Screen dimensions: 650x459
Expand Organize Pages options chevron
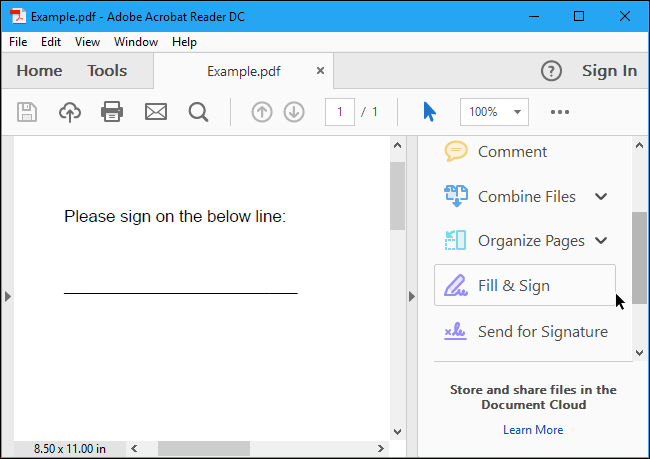[x=601, y=241]
